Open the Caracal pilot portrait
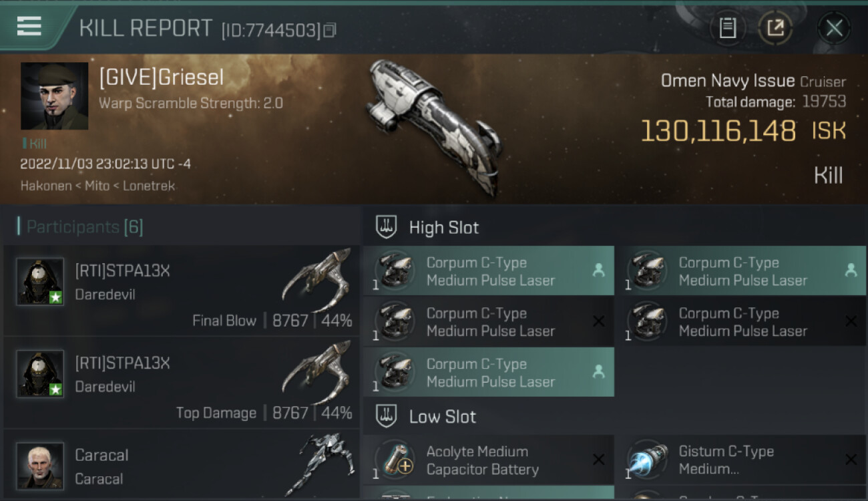Image resolution: width=868 pixels, height=501 pixels. pos(40,466)
